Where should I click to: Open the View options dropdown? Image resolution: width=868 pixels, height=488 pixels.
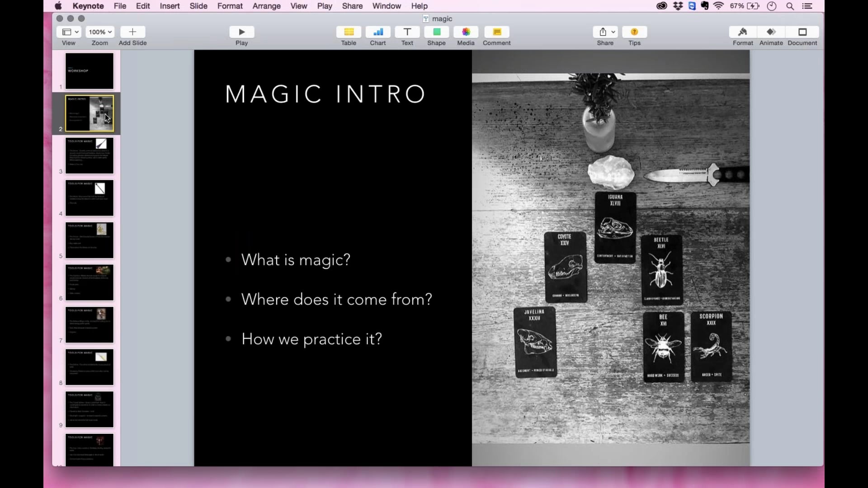(x=69, y=32)
